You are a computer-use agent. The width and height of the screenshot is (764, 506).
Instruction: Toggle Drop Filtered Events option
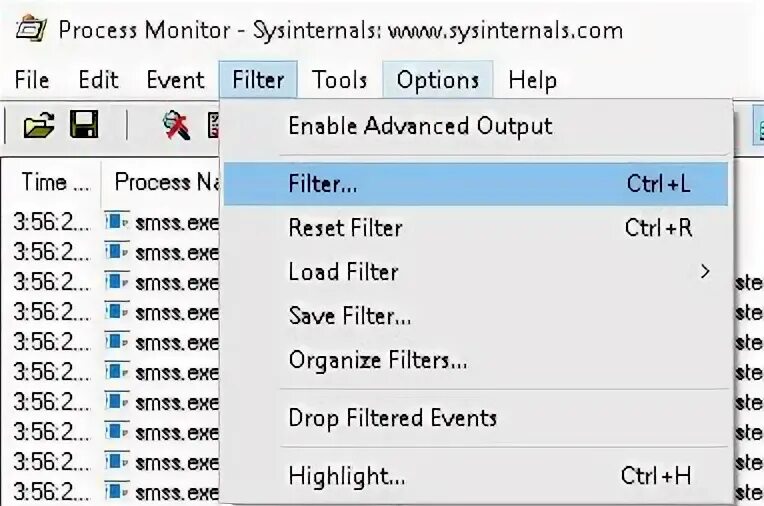(392, 417)
